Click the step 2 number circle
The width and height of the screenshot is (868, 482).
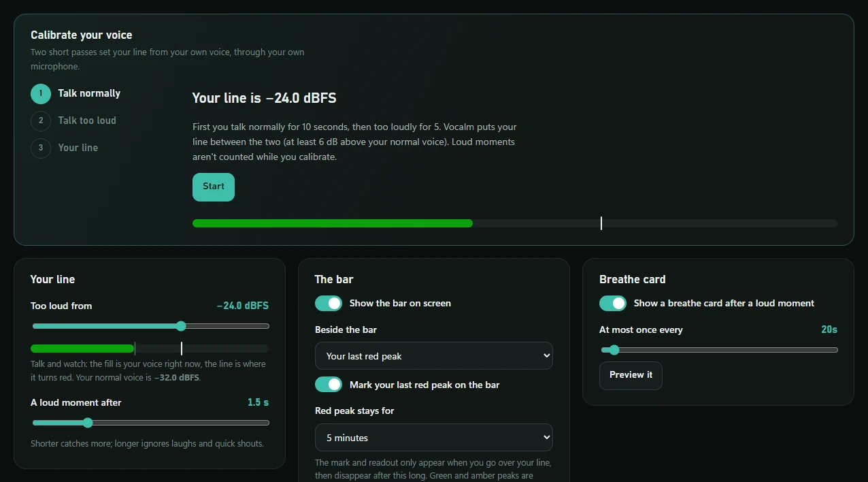(x=41, y=120)
